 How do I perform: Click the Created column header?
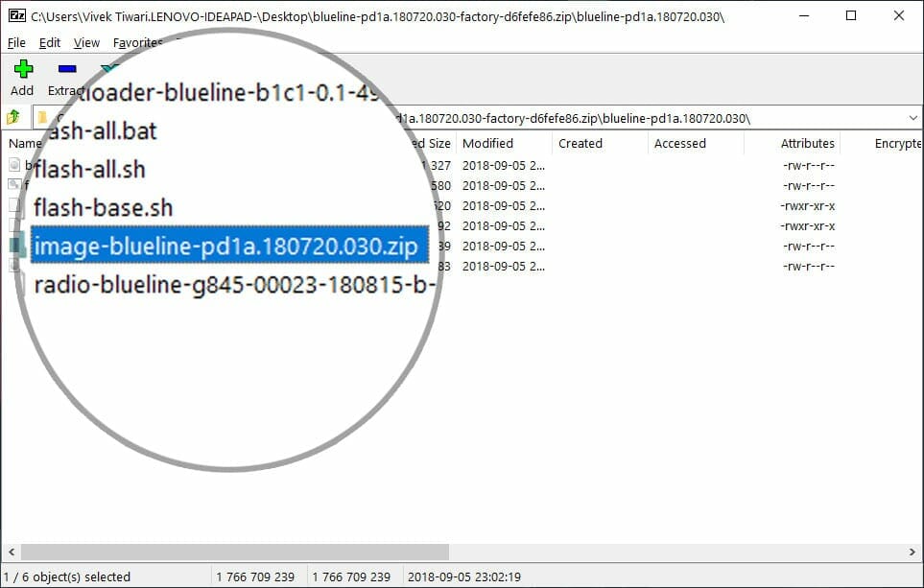click(580, 144)
